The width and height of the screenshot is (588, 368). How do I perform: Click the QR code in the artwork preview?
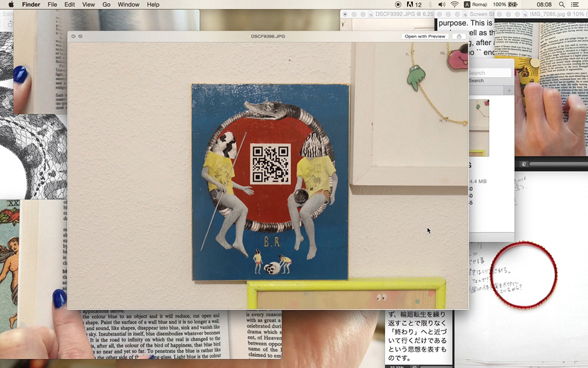coord(270,164)
